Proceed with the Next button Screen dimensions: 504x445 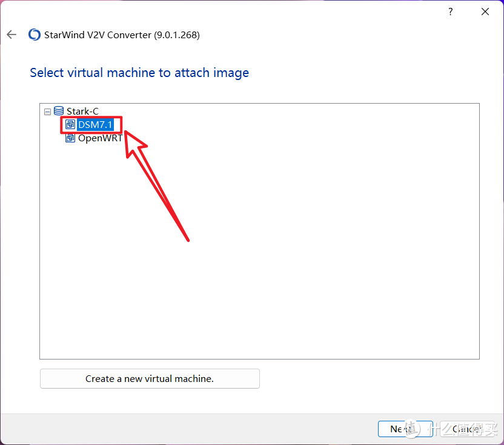coord(405,429)
